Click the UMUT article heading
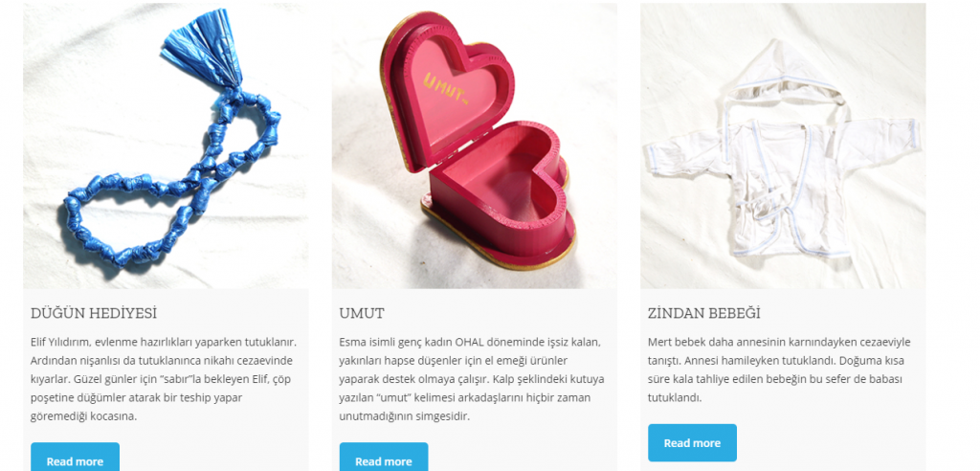980x471 pixels. 362,313
